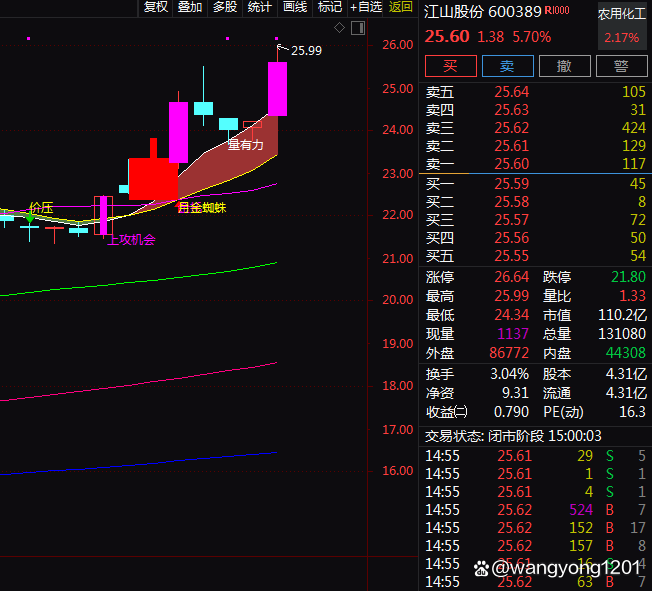Click the blue 卖 sell button
652x591 pixels.
coord(508,66)
